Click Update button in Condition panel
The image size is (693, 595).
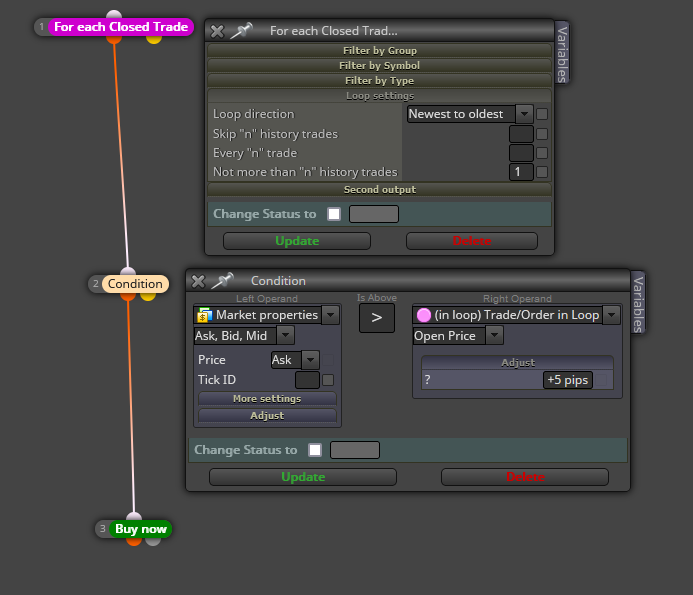[x=303, y=477]
